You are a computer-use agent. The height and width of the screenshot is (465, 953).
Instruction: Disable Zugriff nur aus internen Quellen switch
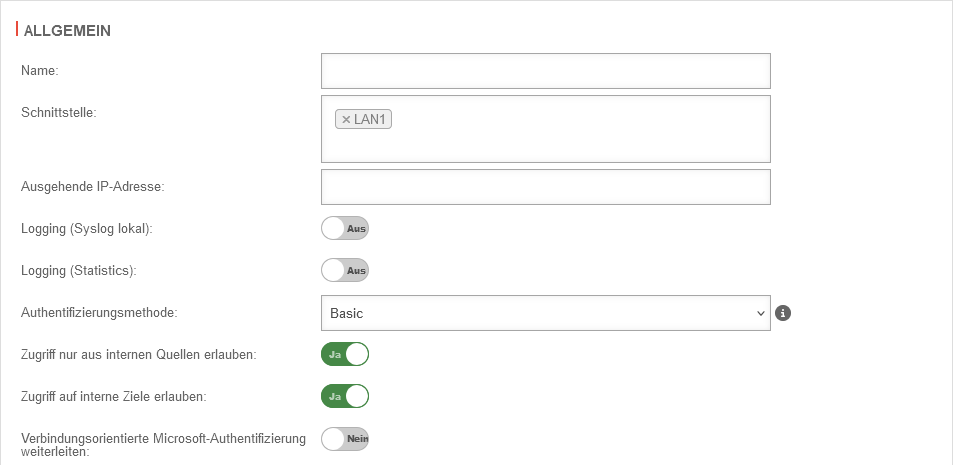345,354
